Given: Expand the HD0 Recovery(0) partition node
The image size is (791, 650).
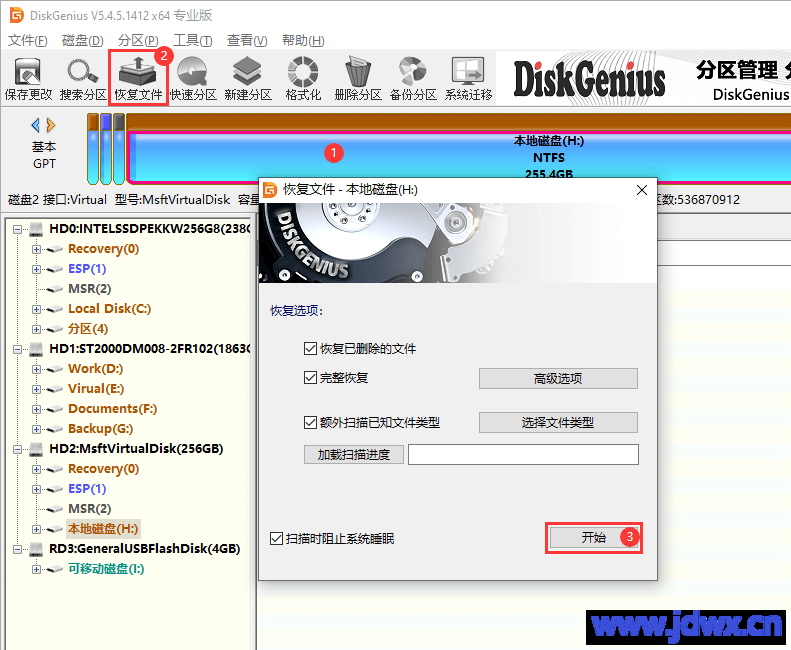Looking at the screenshot, I should click(x=36, y=249).
